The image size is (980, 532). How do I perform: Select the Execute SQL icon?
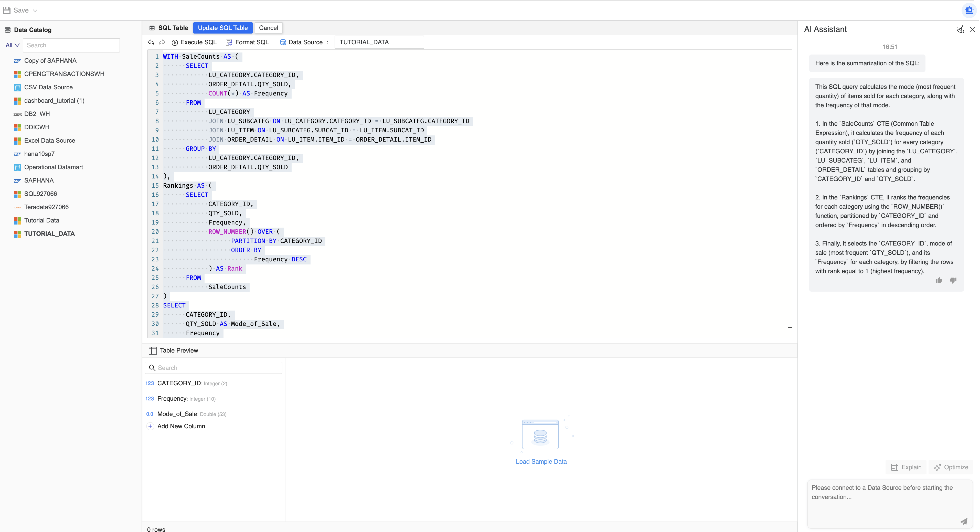[175, 42]
